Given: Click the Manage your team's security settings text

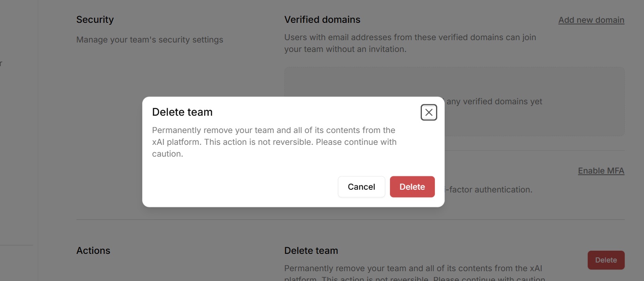Looking at the screenshot, I should 150,40.
